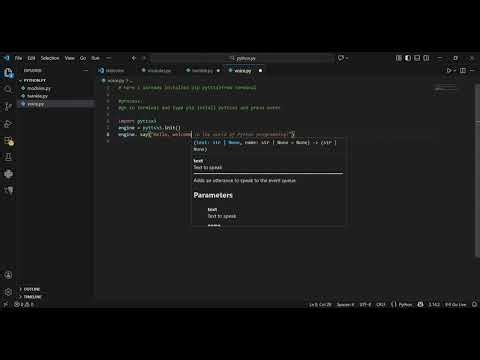Screen dimensions: 480x360
Task: Click the Parameters heading in tooltip
Action: 213,195
